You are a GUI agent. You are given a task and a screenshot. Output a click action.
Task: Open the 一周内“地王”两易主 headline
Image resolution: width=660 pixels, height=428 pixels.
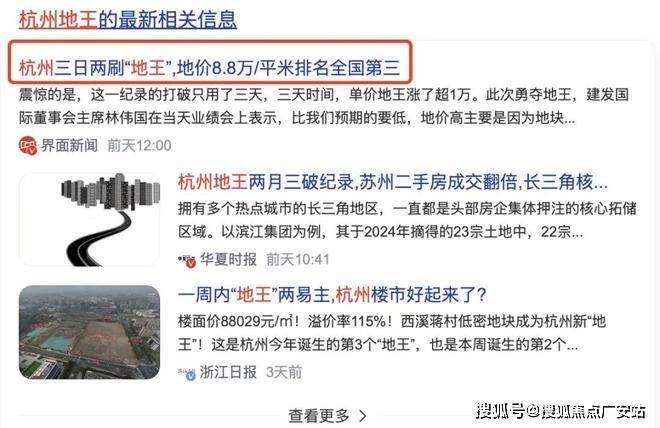coord(332,295)
